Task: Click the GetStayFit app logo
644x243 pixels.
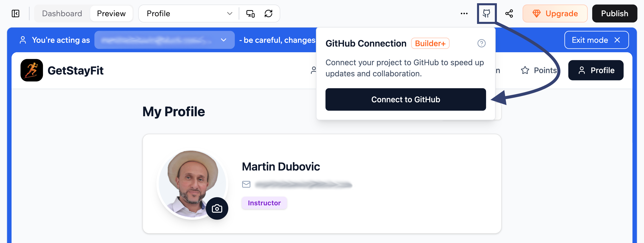Action: pos(32,70)
